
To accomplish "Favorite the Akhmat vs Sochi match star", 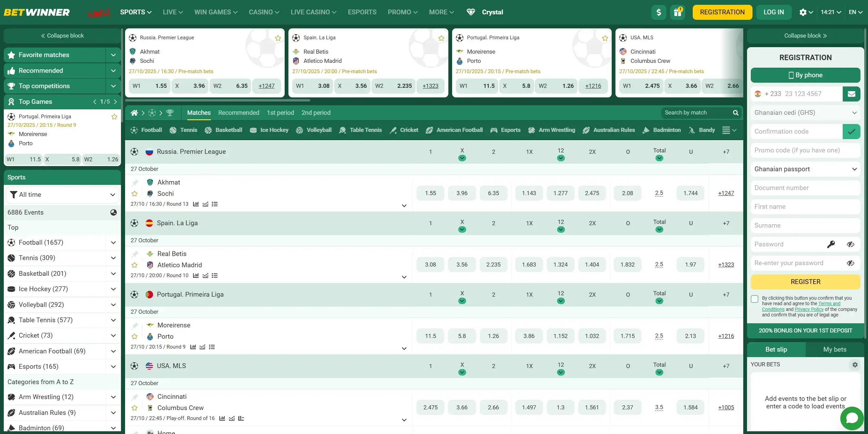I will (x=134, y=193).
